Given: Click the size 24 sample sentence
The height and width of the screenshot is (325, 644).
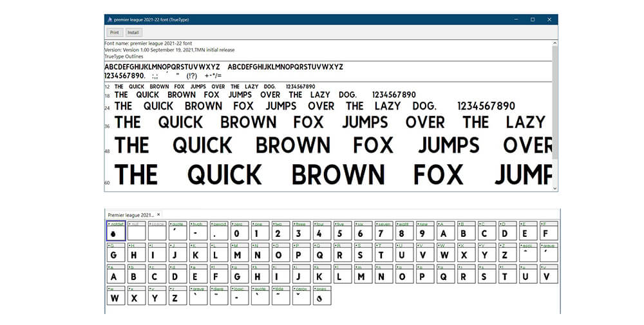Looking at the screenshot, I should [x=315, y=106].
